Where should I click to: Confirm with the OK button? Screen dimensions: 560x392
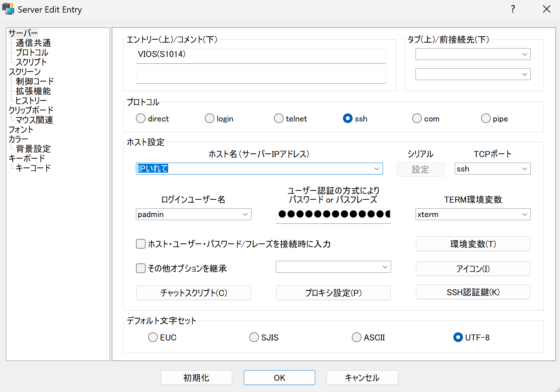tap(279, 378)
